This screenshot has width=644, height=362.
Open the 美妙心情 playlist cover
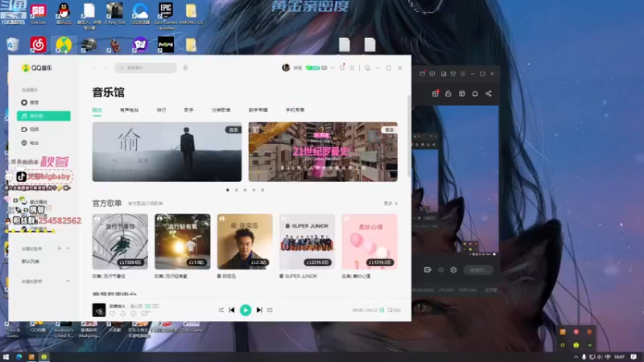tap(369, 241)
